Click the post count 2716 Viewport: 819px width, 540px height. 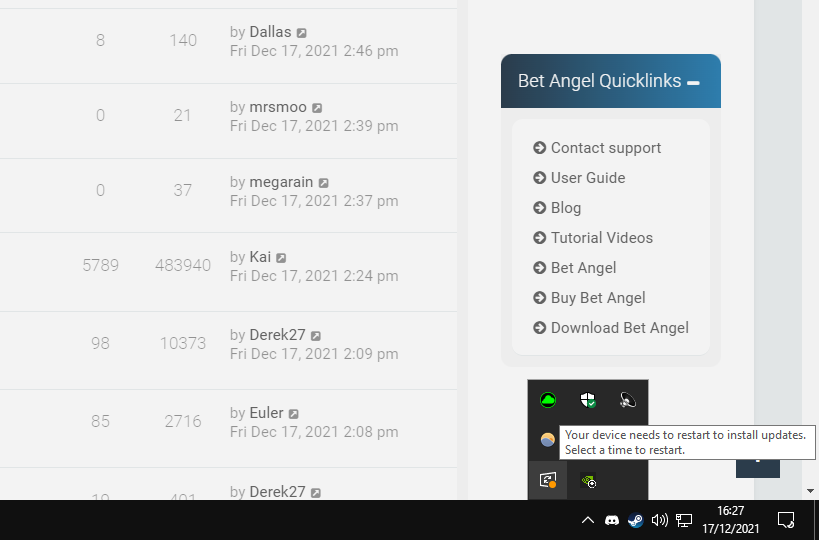(x=183, y=421)
